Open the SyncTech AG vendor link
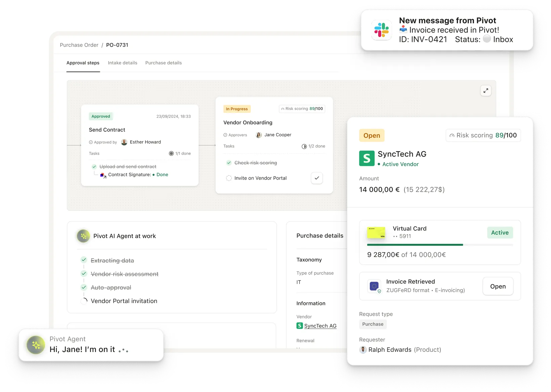551x392 pixels. (320, 326)
